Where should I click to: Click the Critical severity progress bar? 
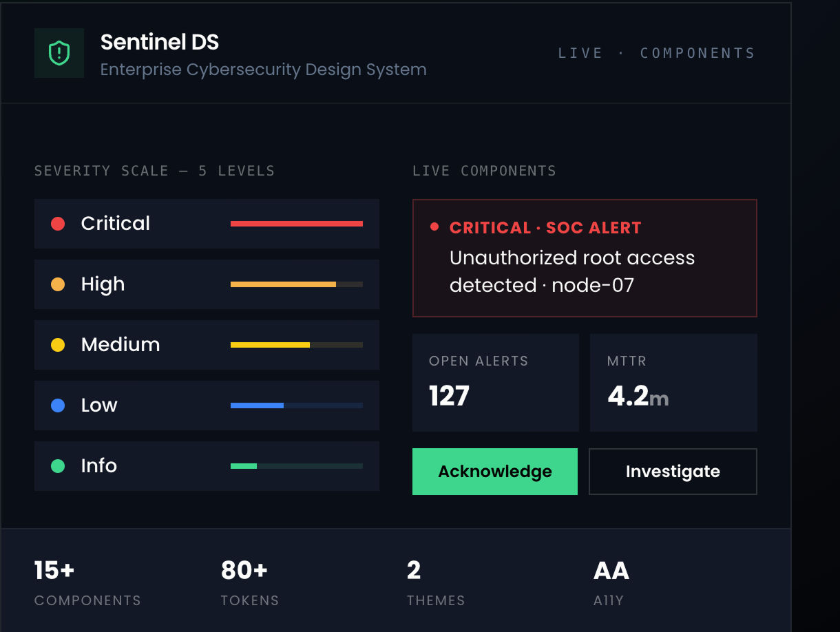(297, 224)
